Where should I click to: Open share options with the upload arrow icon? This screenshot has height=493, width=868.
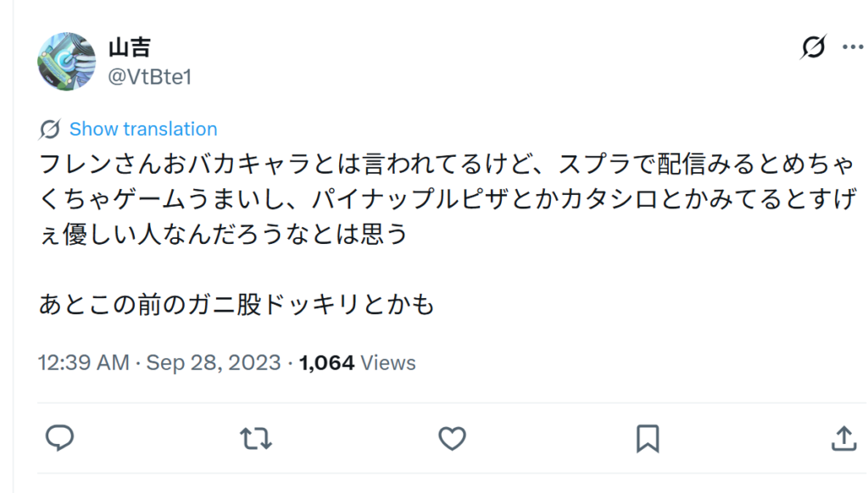[843, 438]
